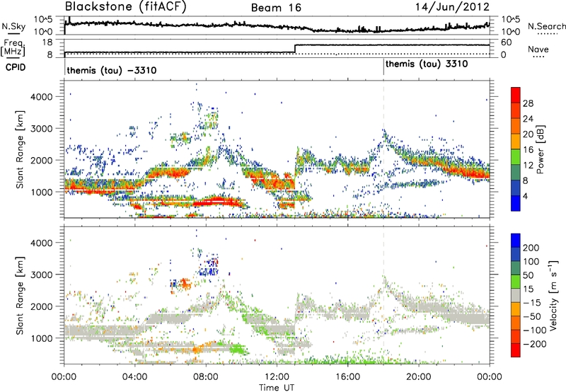Viewport: 566px width, 392px height.
Task: Click the "Power [dB]" colorbar title
Action: [x=540, y=149]
